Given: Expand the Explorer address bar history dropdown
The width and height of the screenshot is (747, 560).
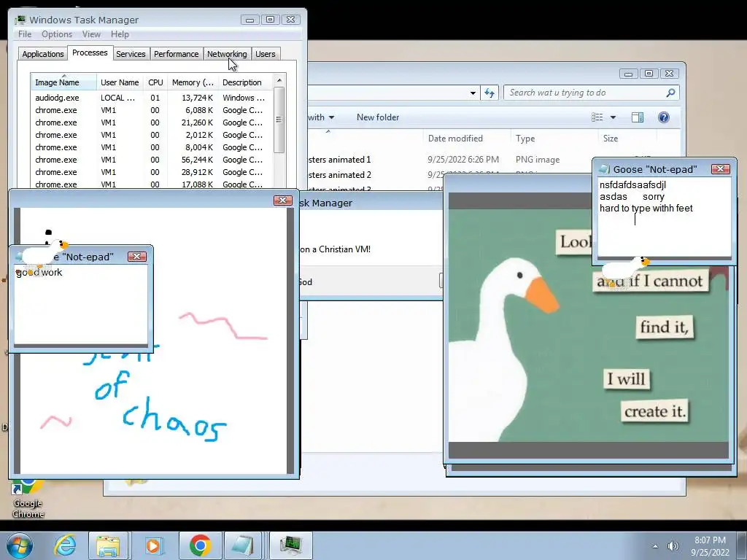Looking at the screenshot, I should click(x=473, y=93).
